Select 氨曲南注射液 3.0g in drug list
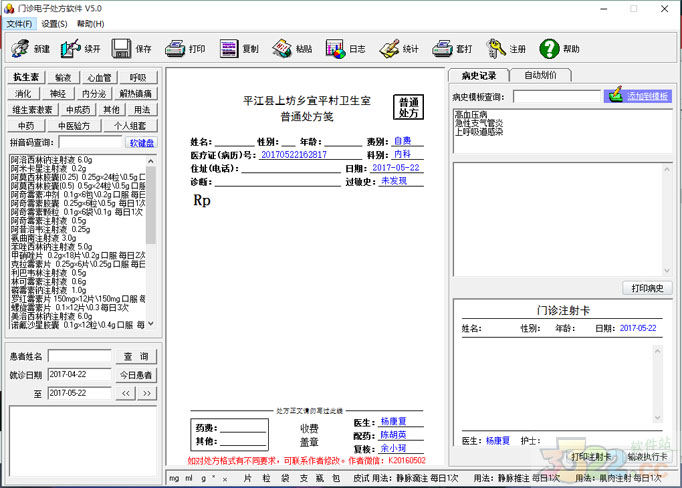The width and height of the screenshot is (682, 488). coord(43,238)
